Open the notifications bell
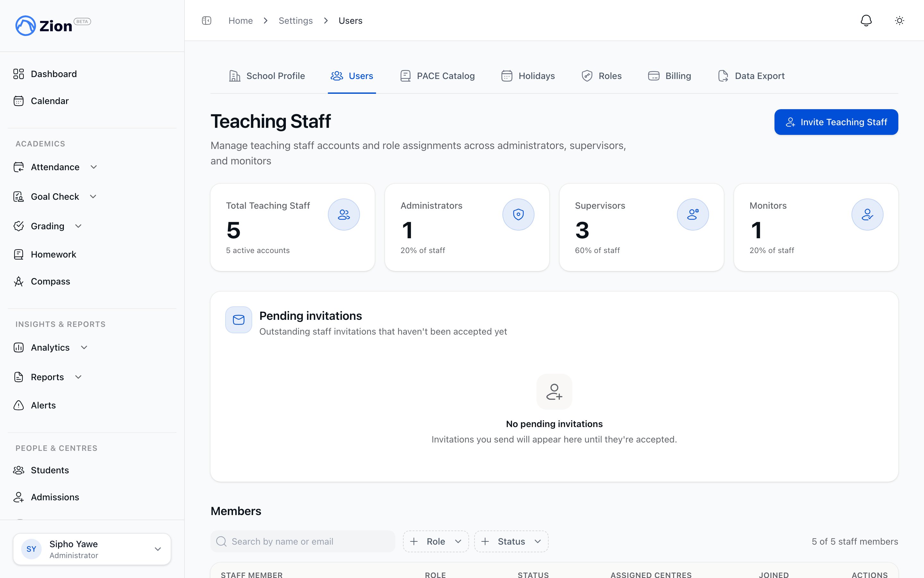924x578 pixels. click(x=866, y=21)
